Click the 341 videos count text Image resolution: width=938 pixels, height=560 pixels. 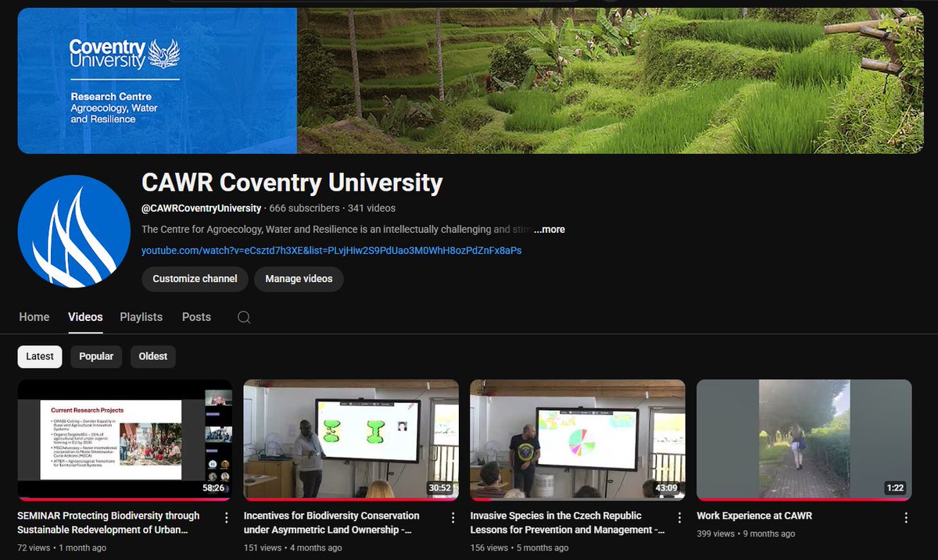click(x=371, y=209)
